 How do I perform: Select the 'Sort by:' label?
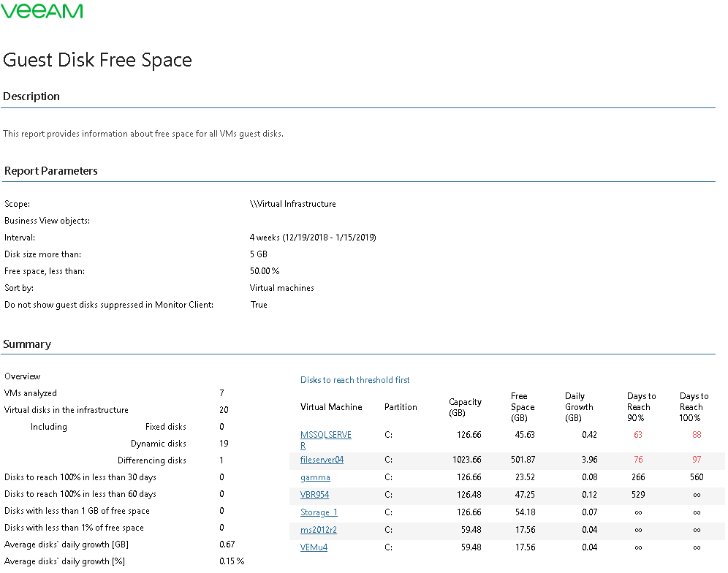19,288
